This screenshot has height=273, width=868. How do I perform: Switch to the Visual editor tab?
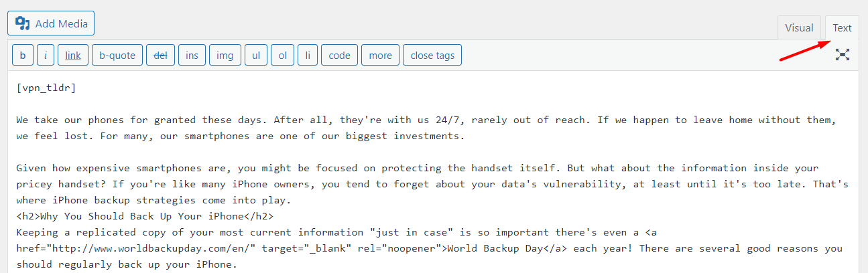799,28
